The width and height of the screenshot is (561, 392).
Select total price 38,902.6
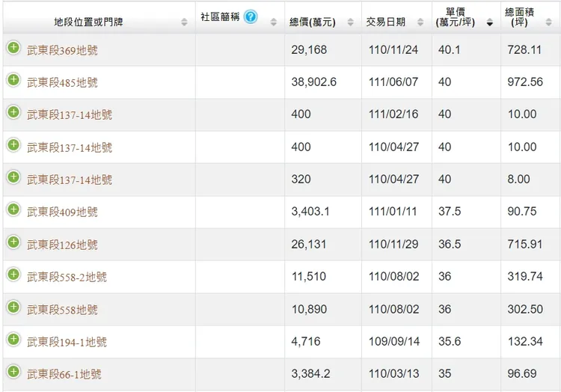313,82
